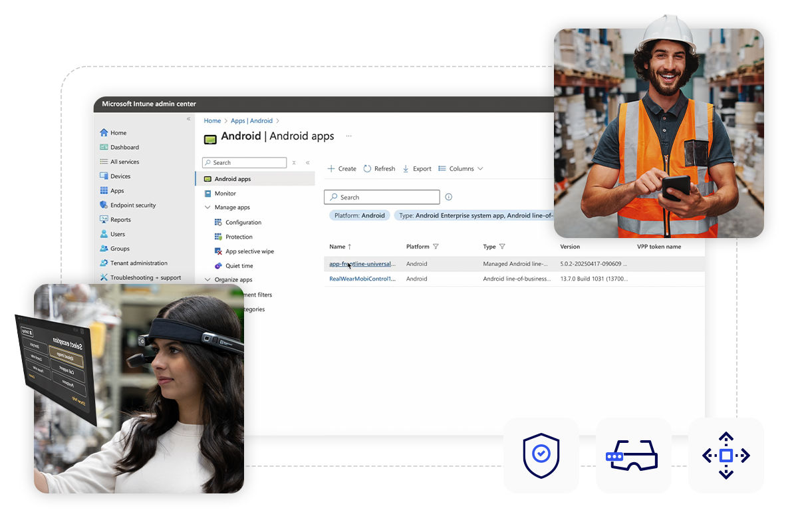Click the Export button
Image resolution: width=798 pixels, height=532 pixels.
tap(417, 169)
